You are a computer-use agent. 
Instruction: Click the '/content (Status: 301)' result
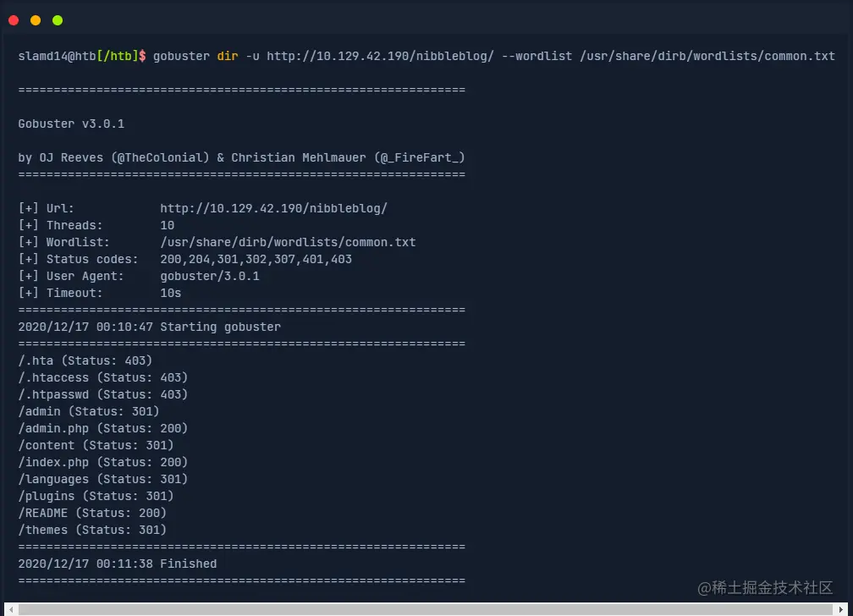click(96, 445)
